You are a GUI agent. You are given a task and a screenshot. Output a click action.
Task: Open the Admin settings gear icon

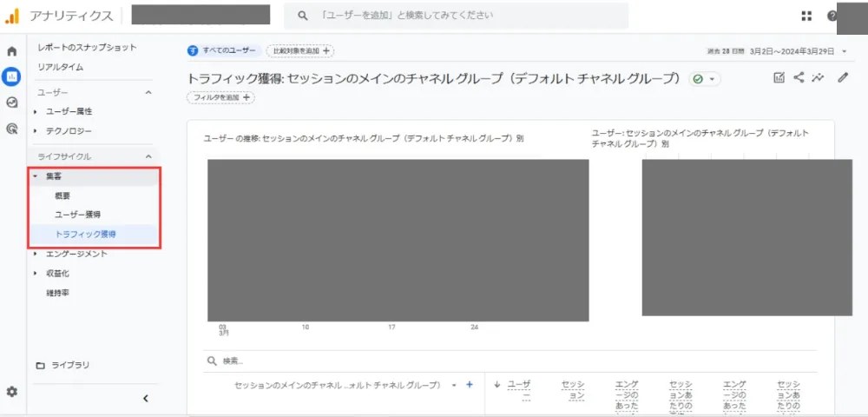tap(11, 392)
